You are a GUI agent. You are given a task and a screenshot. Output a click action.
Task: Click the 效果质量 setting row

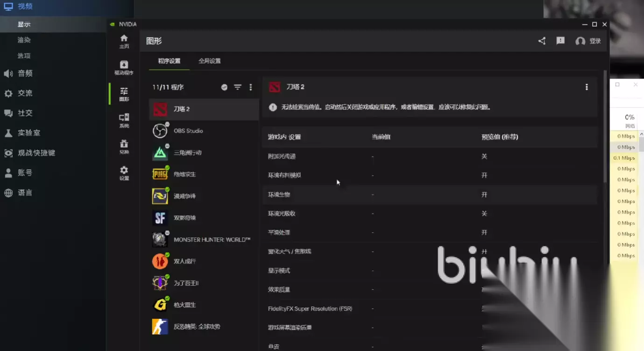coord(430,290)
